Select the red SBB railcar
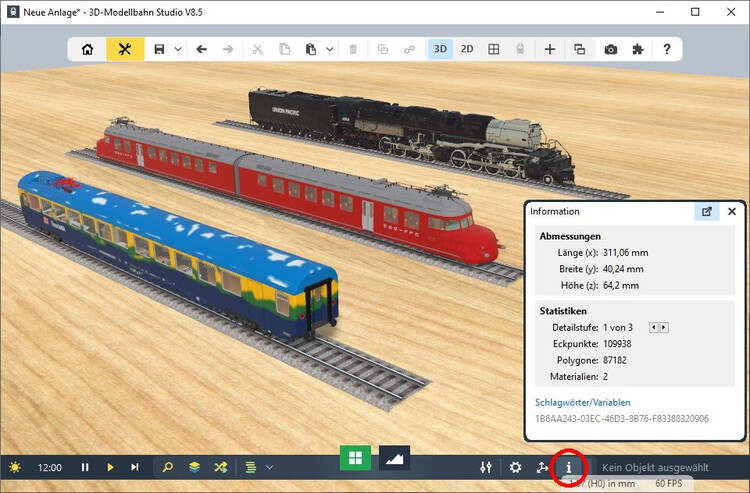750x493 pixels. point(297,191)
